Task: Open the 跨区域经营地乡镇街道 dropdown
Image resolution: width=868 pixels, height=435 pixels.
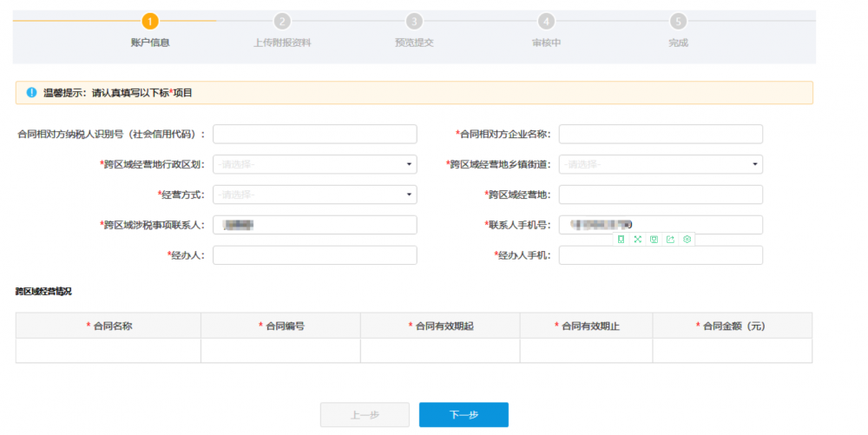Action: (x=661, y=164)
